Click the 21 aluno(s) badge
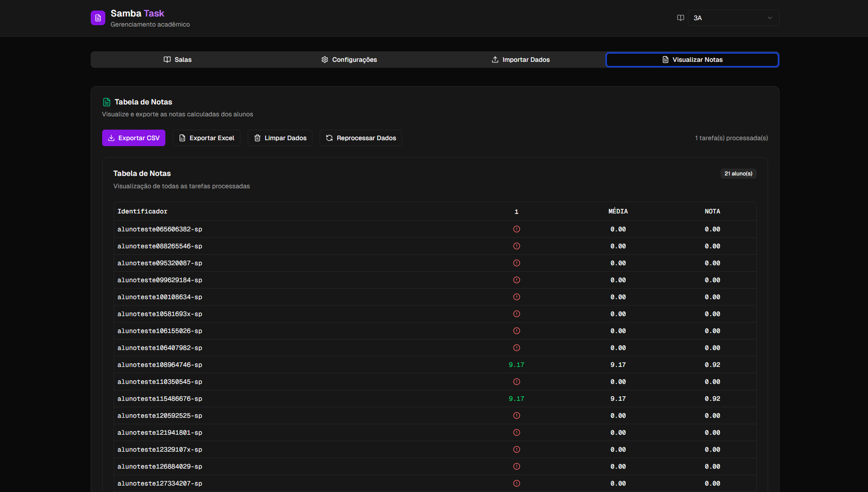 pos(738,174)
